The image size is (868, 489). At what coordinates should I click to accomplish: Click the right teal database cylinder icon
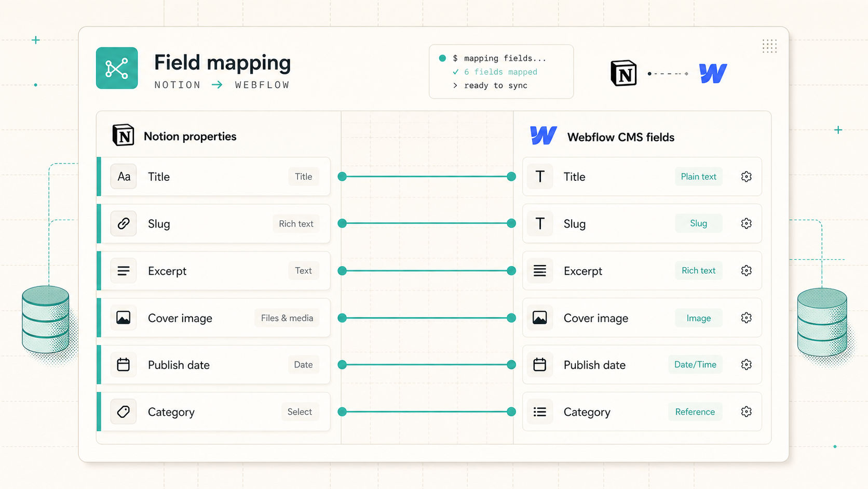[x=822, y=322]
